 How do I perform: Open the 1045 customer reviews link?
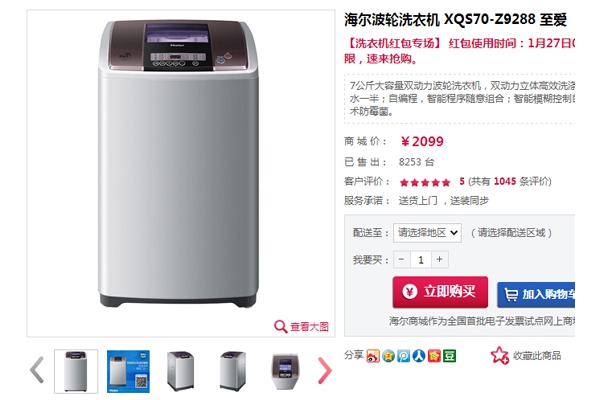pyautogui.click(x=505, y=181)
